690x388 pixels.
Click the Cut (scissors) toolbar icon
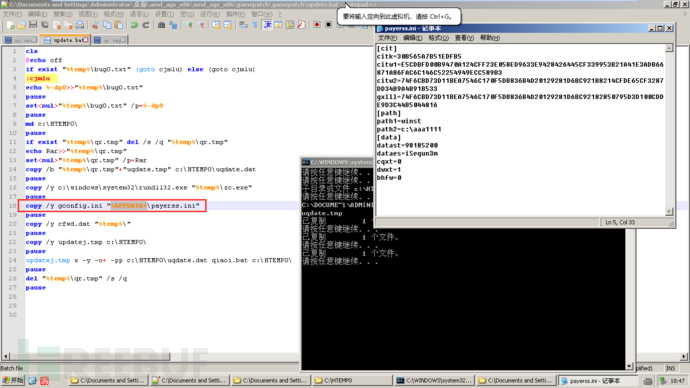95,25
